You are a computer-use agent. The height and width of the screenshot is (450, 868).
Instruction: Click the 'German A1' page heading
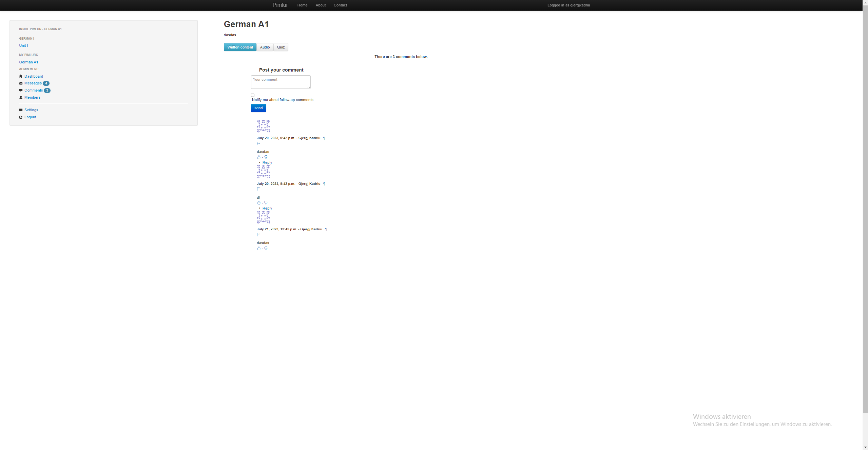[x=246, y=24]
